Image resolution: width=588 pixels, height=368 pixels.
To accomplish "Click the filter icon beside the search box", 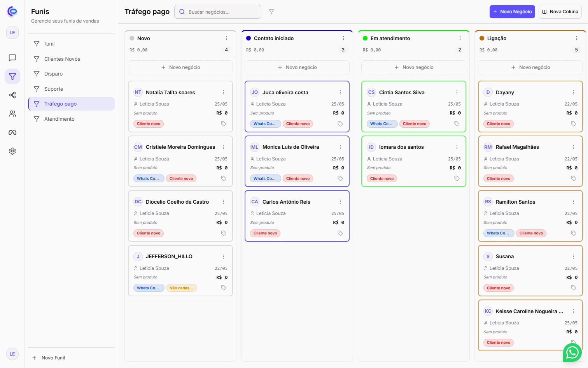I will point(271,12).
